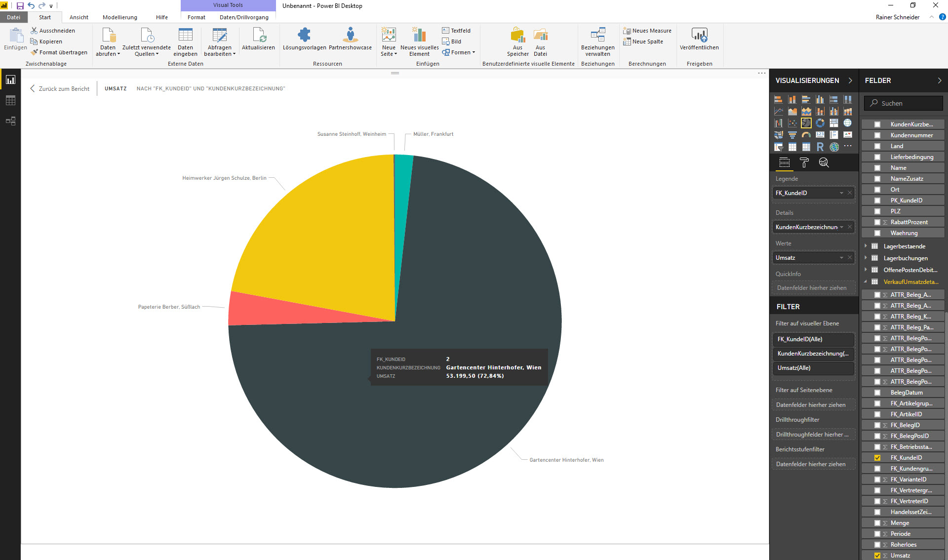Screen dimensions: 948x560
Task: Switch to Daten/Drillvorgang tab
Action: [x=244, y=17]
